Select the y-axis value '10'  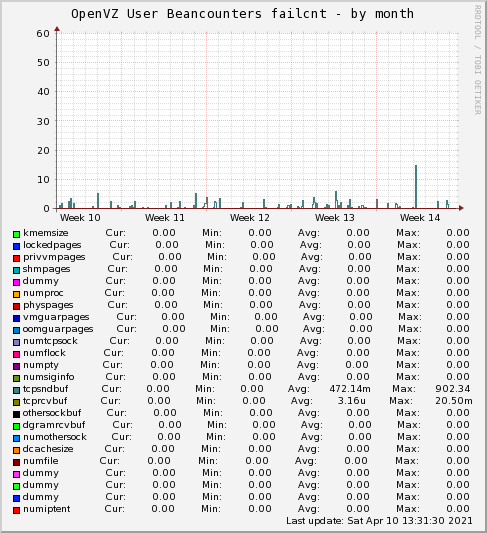click(x=43, y=179)
